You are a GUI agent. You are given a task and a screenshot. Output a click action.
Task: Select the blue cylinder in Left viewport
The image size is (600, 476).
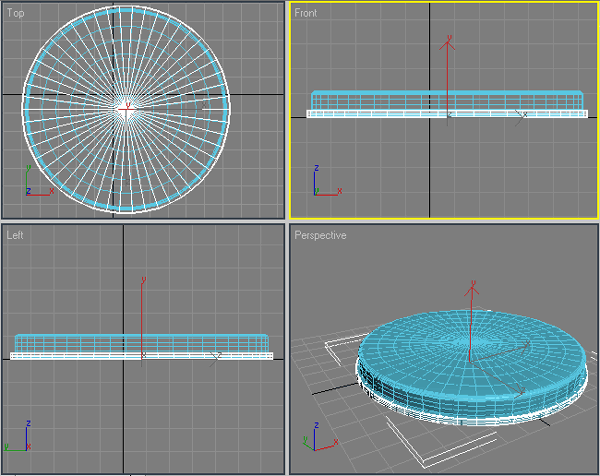point(142,343)
